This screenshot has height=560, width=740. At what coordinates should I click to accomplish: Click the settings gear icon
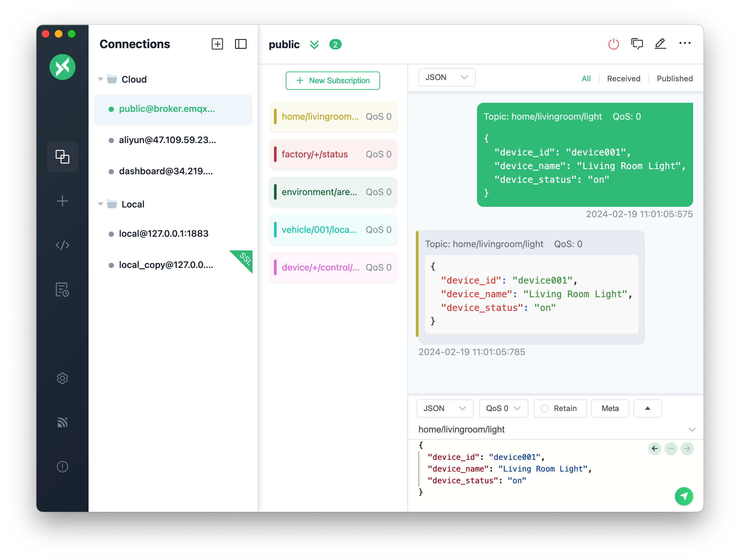coord(62,378)
